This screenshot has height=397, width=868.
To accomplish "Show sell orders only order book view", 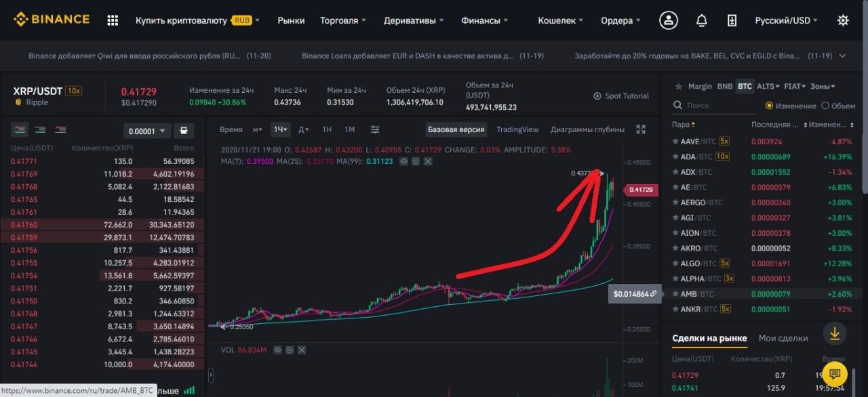I will click(x=60, y=130).
